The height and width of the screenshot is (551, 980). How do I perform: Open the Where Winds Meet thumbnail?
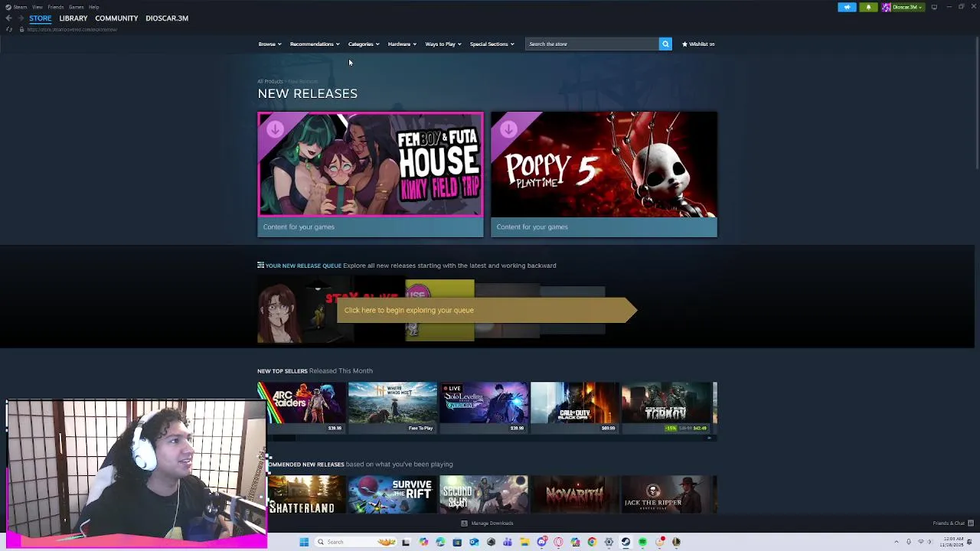click(x=393, y=407)
